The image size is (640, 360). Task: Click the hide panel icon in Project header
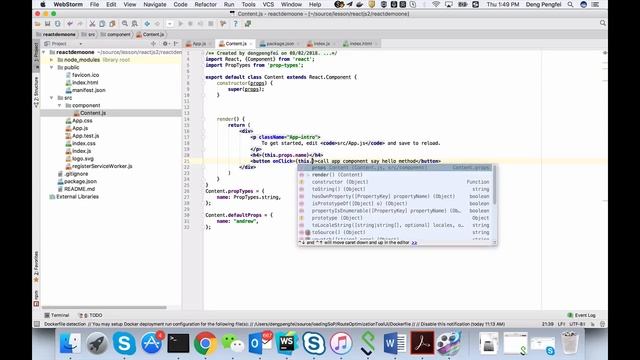[176, 44]
